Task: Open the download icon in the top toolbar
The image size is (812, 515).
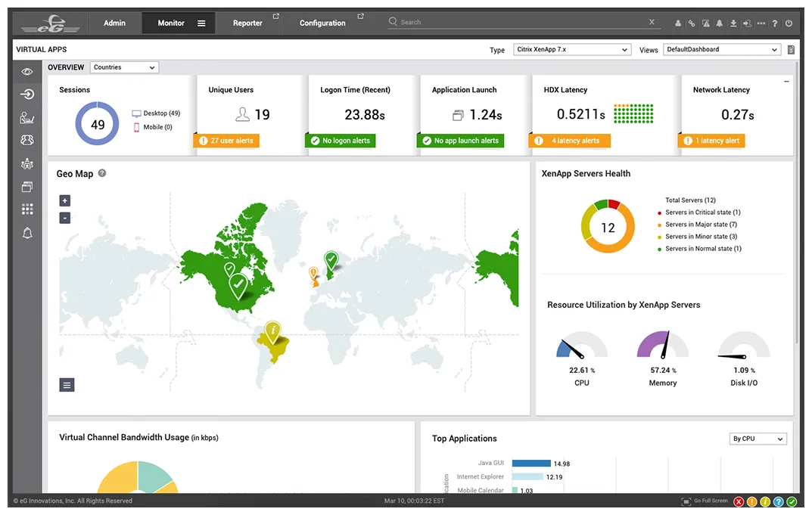Action: pyautogui.click(x=732, y=23)
